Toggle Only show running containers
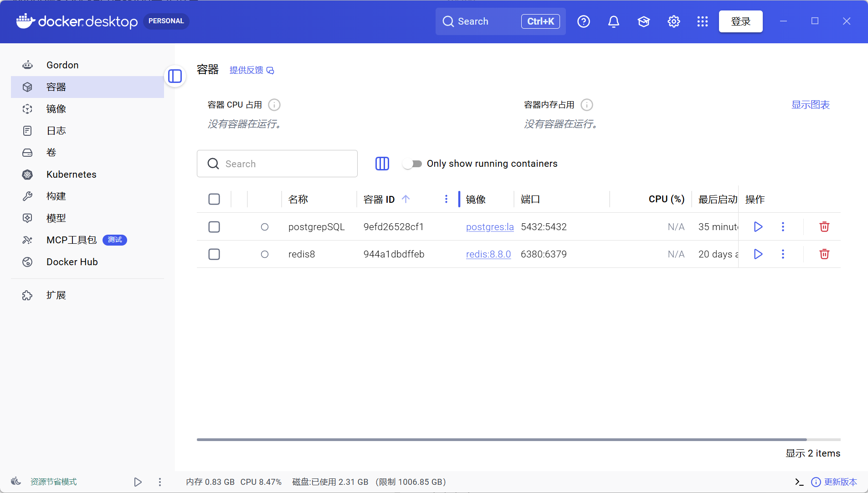Screen dimensions: 868x493 click(412, 164)
